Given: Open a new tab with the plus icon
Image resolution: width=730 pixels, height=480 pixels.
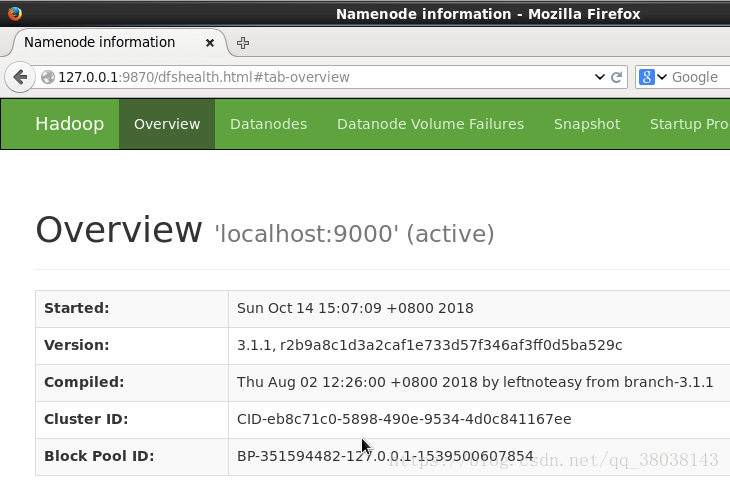Looking at the screenshot, I should click(x=243, y=43).
